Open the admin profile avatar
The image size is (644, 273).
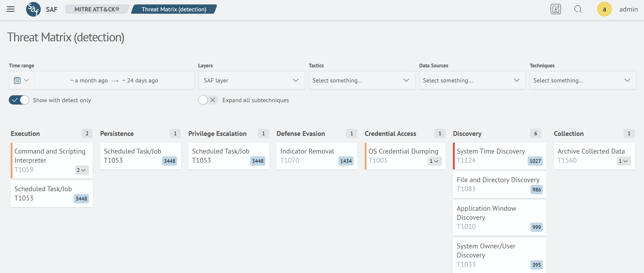[604, 9]
